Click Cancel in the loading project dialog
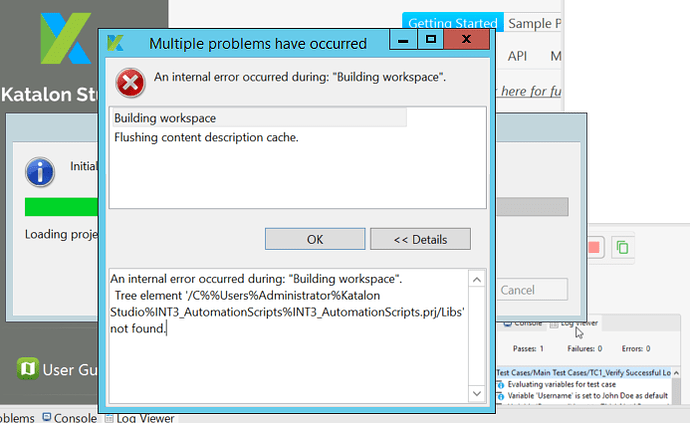The height and width of the screenshot is (423, 690). click(x=532, y=290)
